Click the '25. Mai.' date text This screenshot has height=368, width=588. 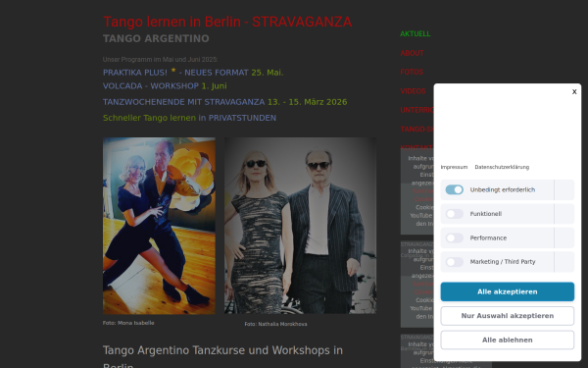[268, 73]
